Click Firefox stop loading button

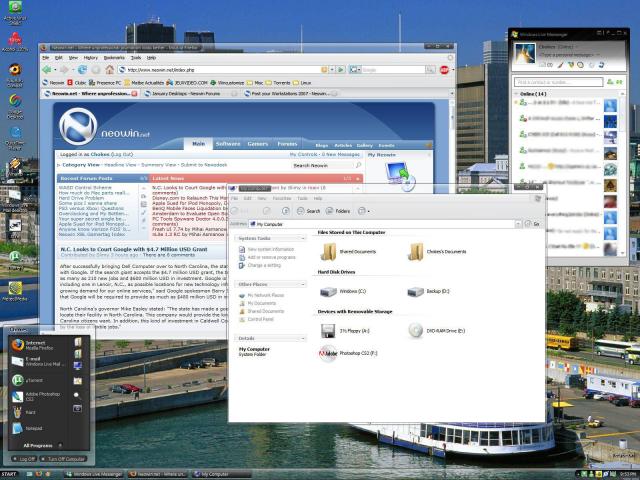click(x=96, y=70)
